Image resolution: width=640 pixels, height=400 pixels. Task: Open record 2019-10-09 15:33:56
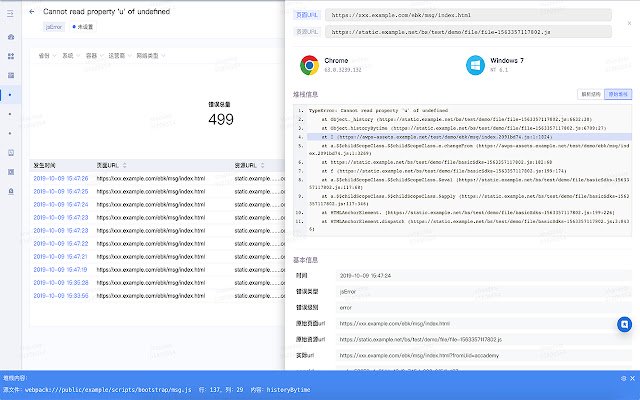[61, 296]
